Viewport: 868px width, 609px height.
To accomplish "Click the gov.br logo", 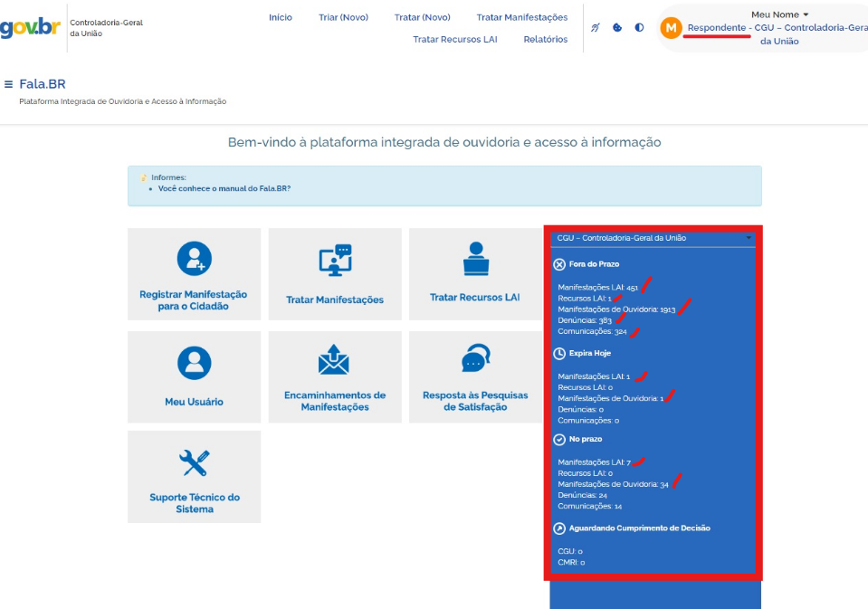I will point(30,27).
